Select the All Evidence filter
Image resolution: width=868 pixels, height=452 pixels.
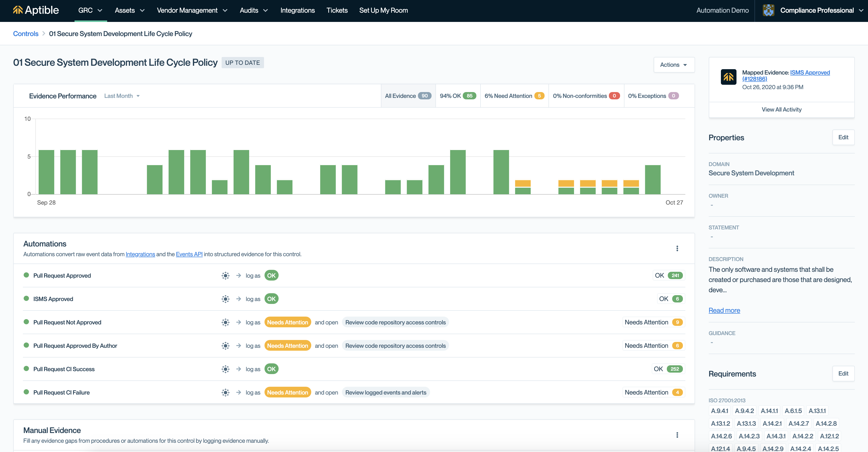(x=408, y=96)
